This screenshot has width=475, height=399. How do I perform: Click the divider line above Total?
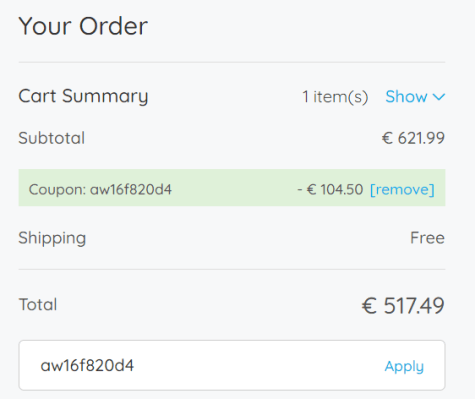tap(232, 269)
